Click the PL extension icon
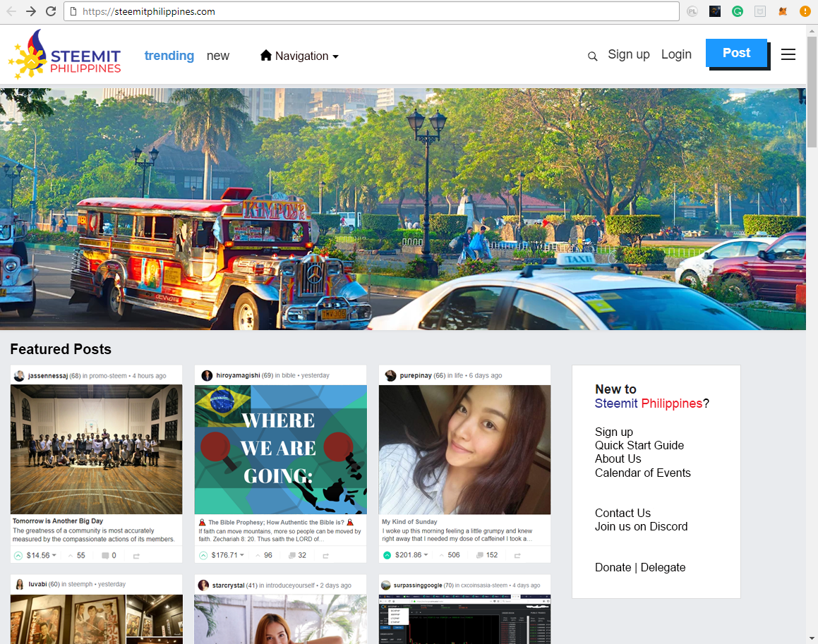The width and height of the screenshot is (818, 644). click(692, 11)
